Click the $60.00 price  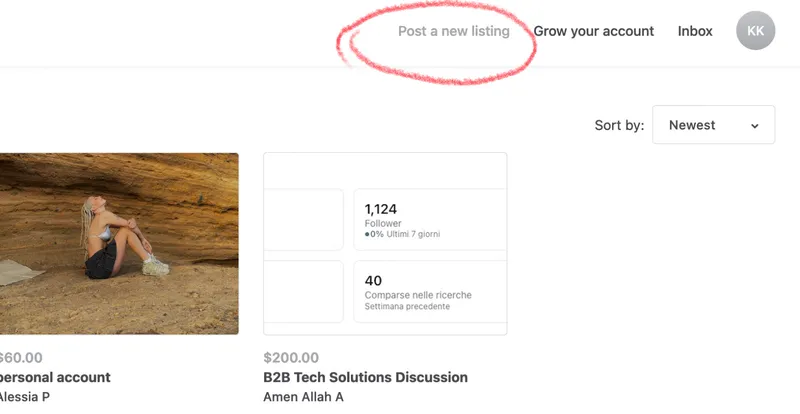coord(20,357)
